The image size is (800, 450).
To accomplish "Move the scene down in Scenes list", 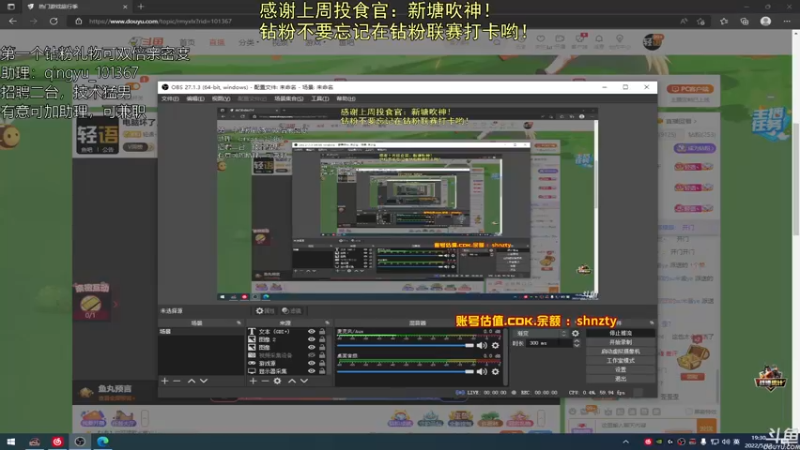I will click(204, 381).
